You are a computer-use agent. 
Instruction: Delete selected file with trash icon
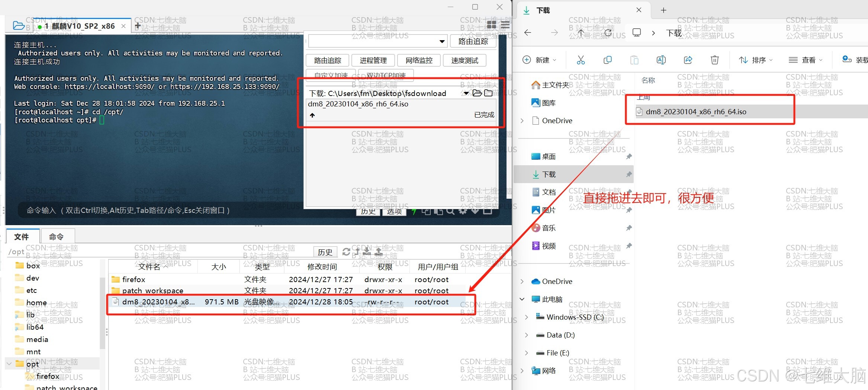[714, 60]
